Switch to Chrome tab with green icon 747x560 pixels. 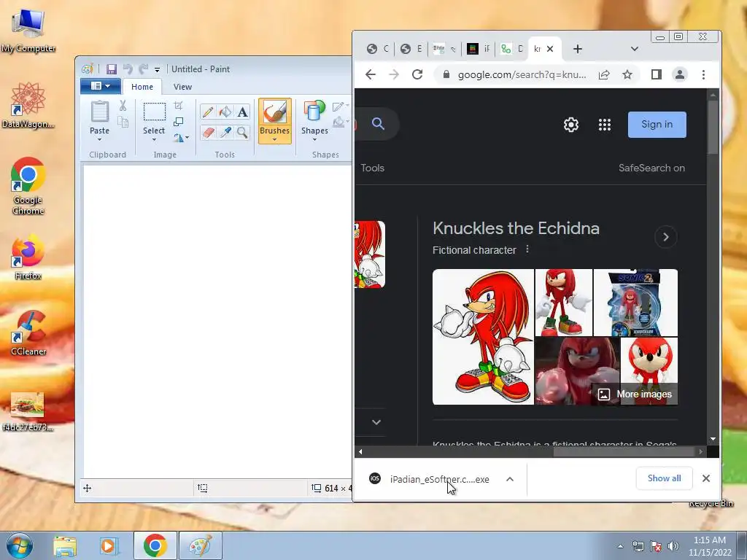(511, 49)
